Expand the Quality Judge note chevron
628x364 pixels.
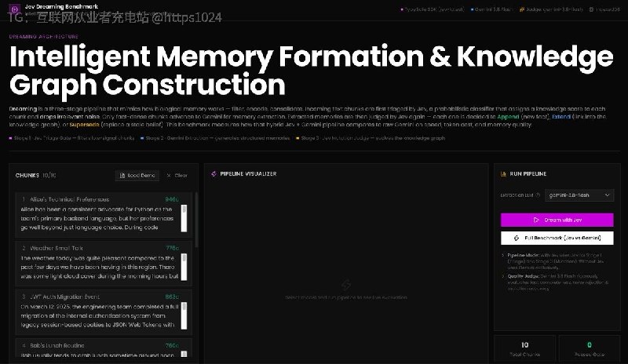[503, 276]
